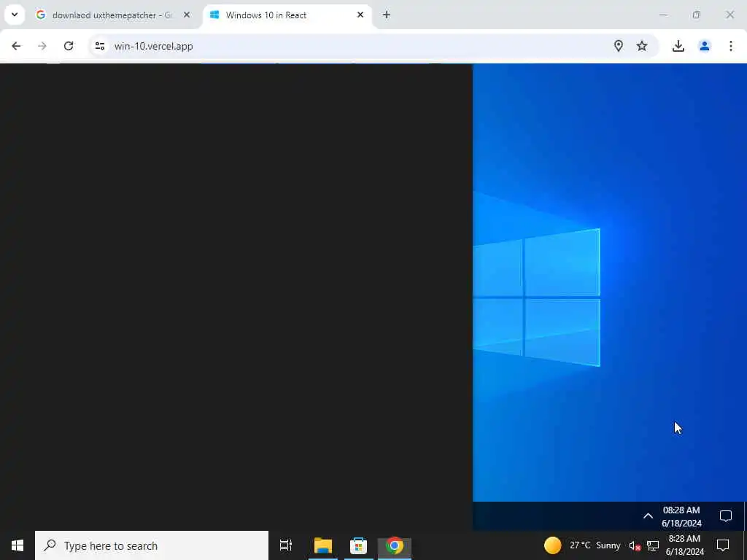The width and height of the screenshot is (747, 560).
Task: Click the 08:28 AM clock in simulated taskbar
Action: click(682, 516)
